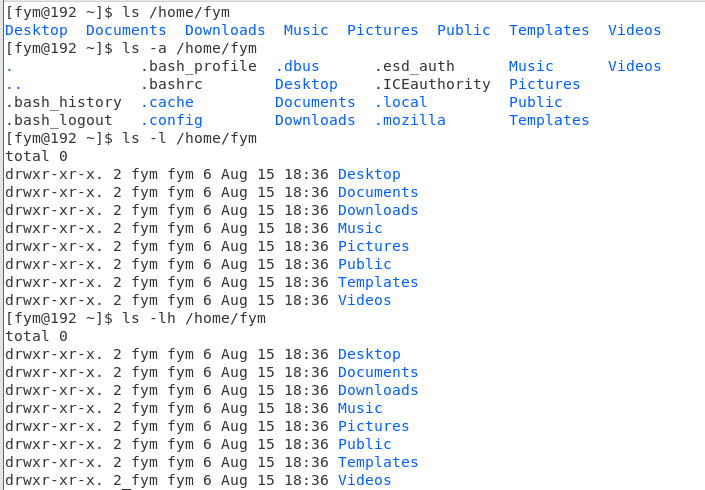Click the .local directory entry
This screenshot has width=705, height=490.
click(401, 102)
